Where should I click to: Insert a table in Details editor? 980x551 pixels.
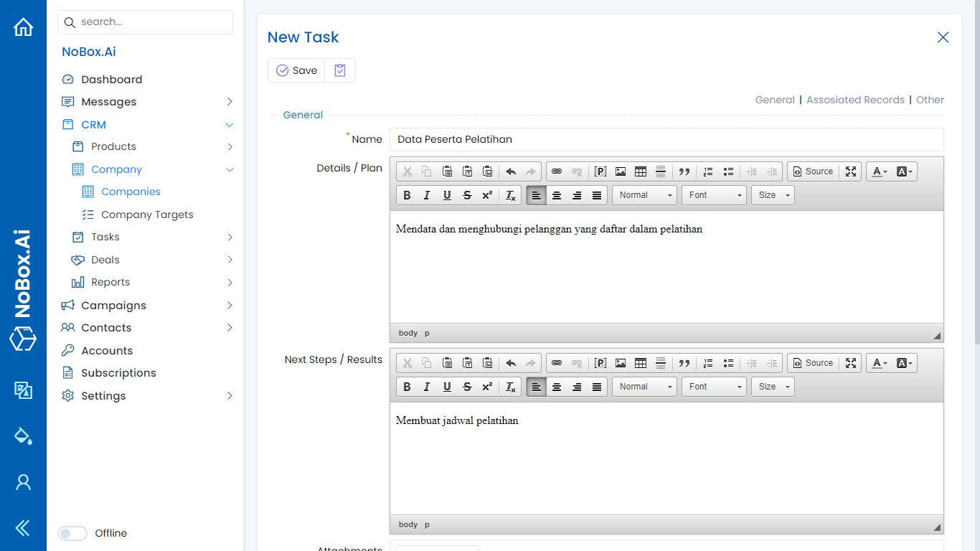coord(641,171)
